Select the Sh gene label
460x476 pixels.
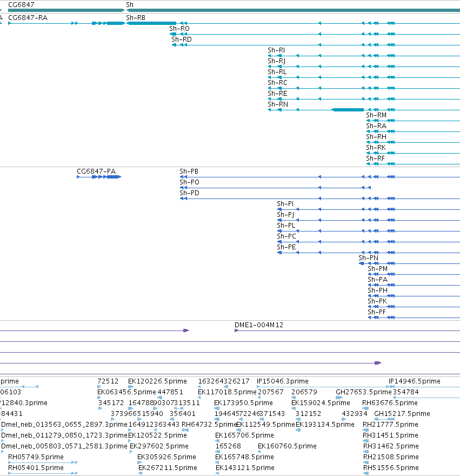(130, 4)
